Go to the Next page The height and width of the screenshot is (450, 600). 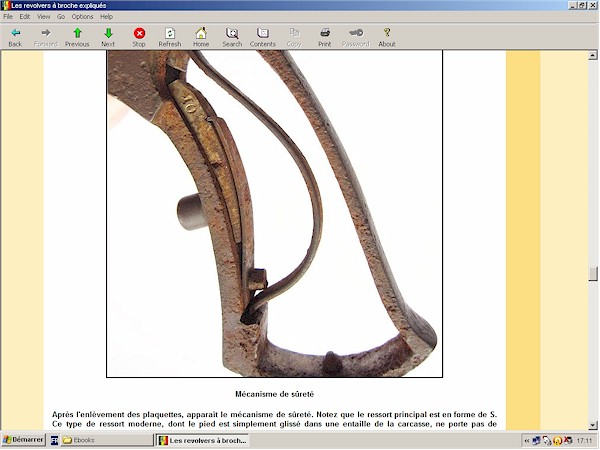pos(108,37)
